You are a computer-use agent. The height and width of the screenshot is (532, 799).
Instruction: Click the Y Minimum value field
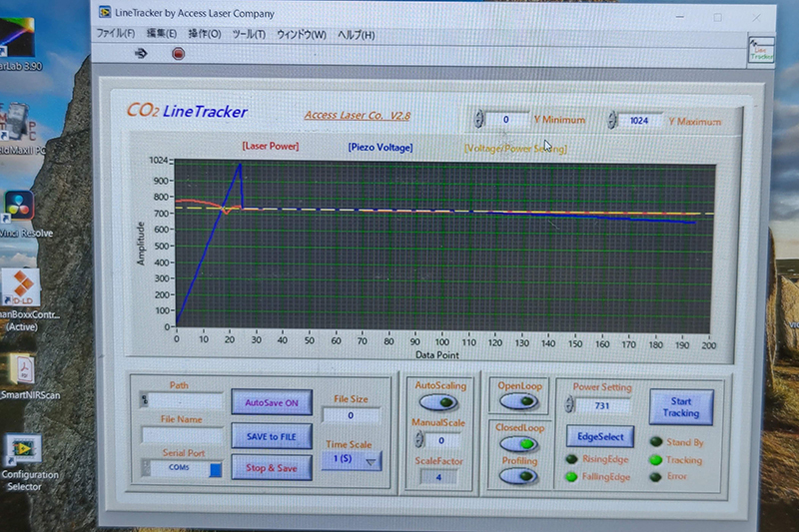coord(506,120)
